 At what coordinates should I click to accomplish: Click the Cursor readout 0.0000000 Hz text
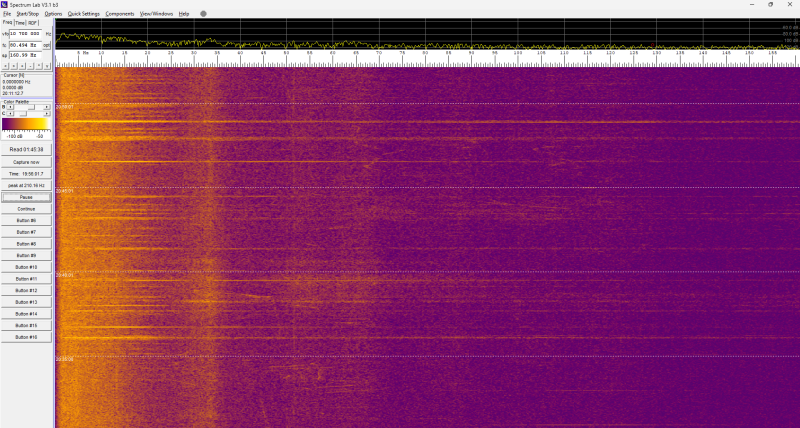click(x=16, y=82)
